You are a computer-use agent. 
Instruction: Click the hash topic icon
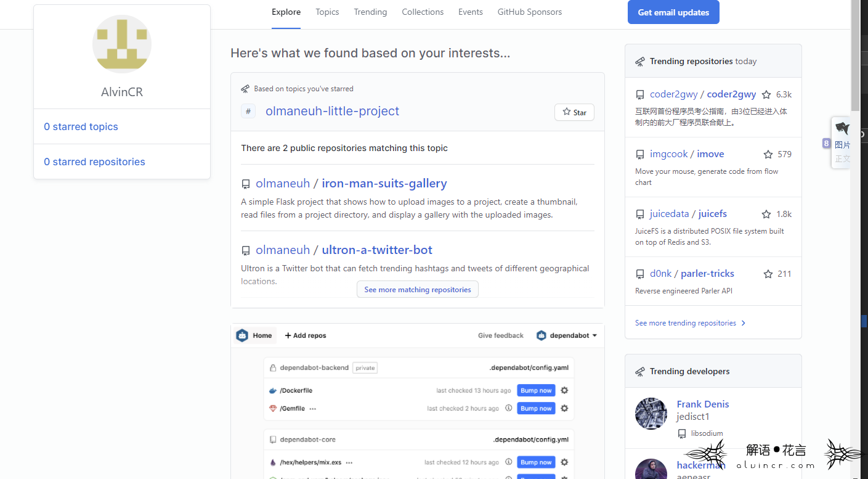click(x=248, y=112)
